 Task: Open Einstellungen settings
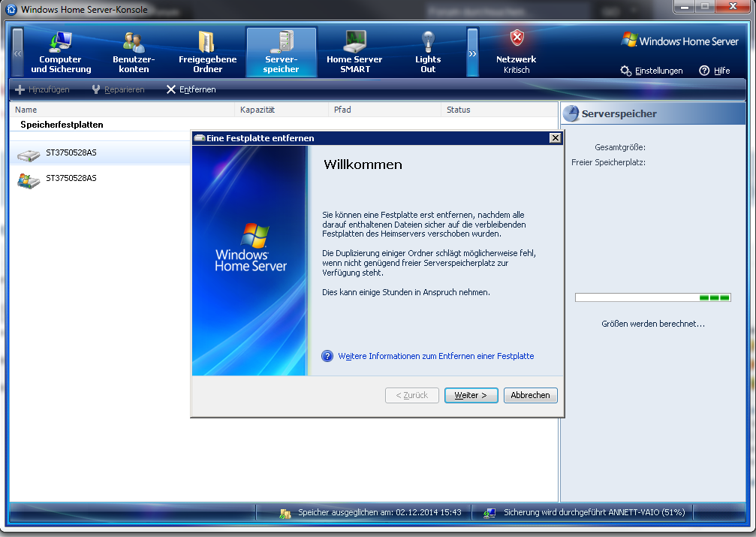[658, 71]
